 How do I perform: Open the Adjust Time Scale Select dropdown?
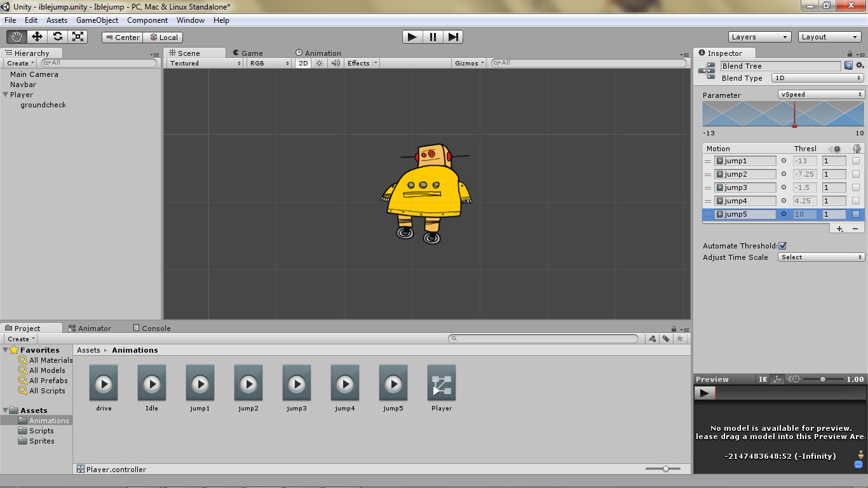click(x=821, y=257)
